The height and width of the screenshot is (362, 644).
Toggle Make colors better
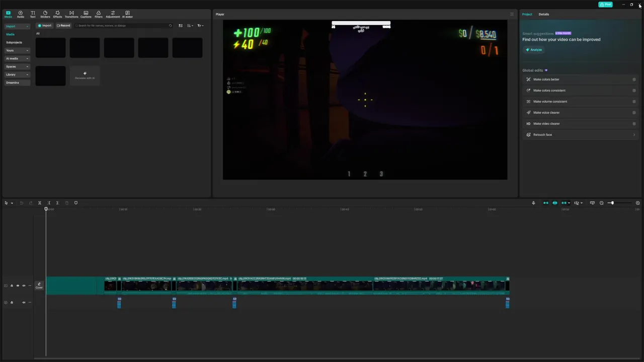(634, 79)
